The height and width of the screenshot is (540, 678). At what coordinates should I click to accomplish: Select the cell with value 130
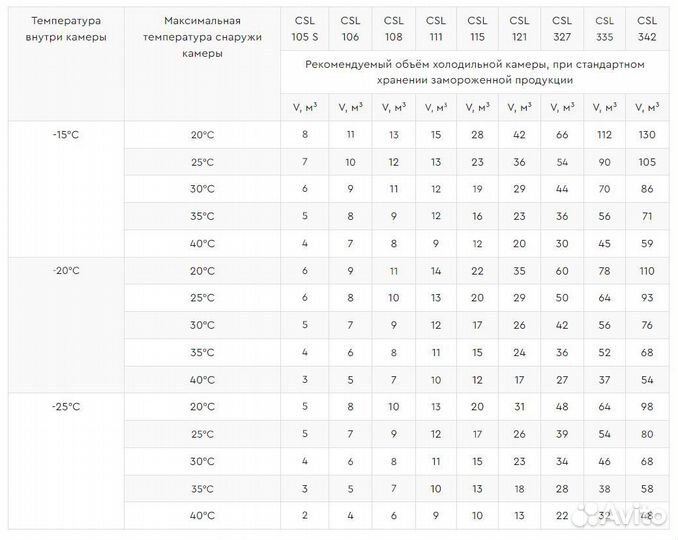pyautogui.click(x=647, y=135)
